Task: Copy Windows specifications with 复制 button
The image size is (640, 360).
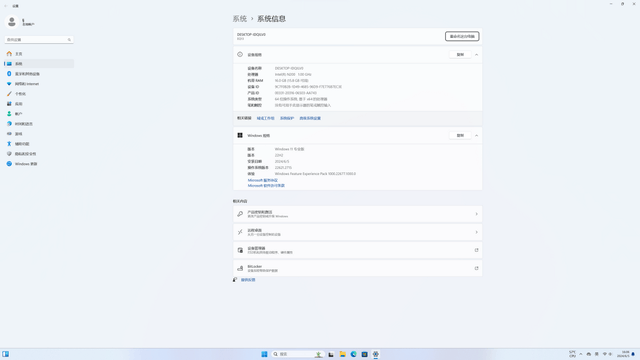Action: (460, 136)
